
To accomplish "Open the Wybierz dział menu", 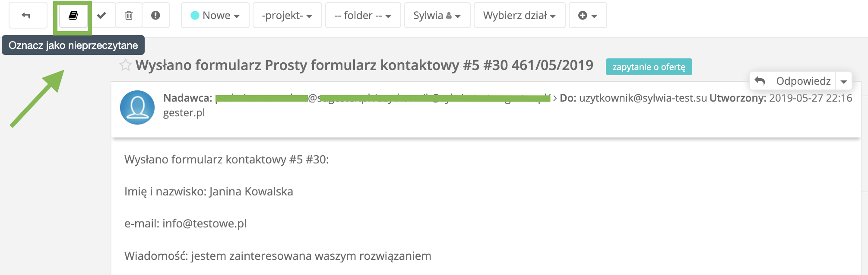I will [519, 16].
